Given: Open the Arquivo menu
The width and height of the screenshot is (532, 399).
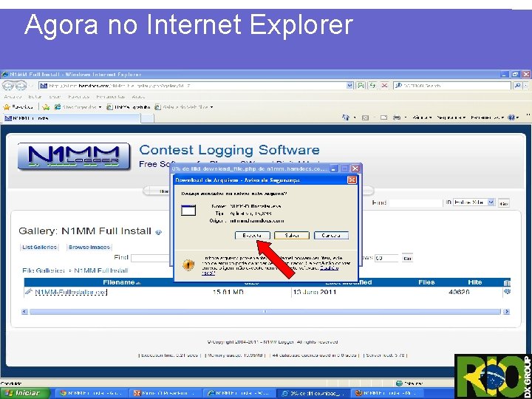Looking at the screenshot, I should tap(13, 97).
